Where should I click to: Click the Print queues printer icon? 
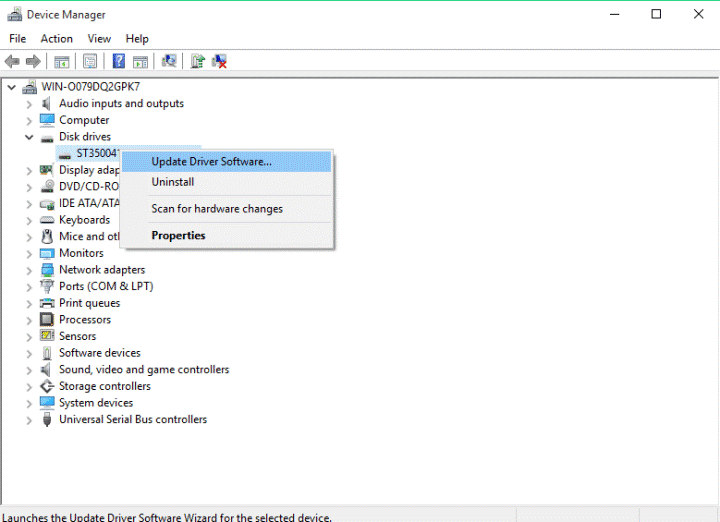point(47,303)
